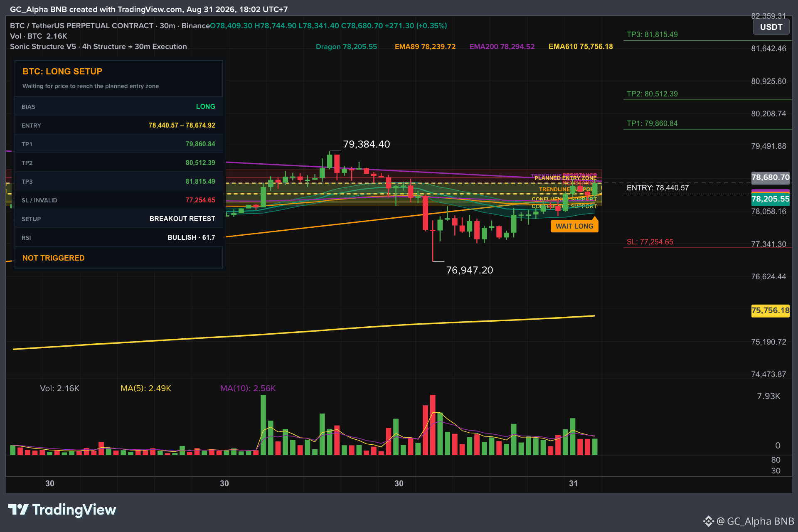Image resolution: width=798 pixels, height=532 pixels.
Task: Click the TradingView logo
Action: tap(62, 510)
